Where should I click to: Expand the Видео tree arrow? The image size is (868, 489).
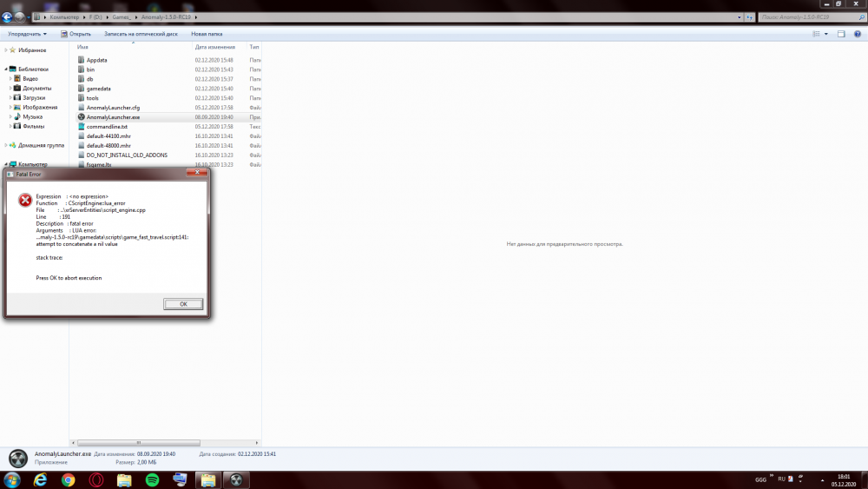click(x=10, y=79)
